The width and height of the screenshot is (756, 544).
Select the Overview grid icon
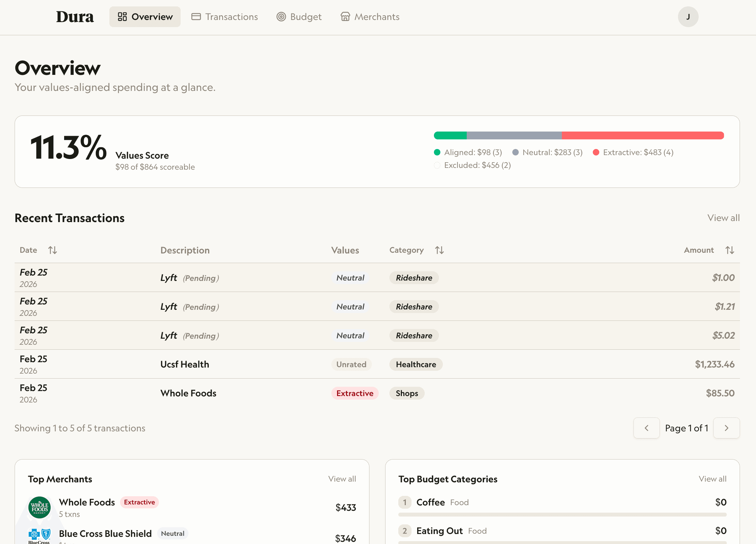point(123,16)
